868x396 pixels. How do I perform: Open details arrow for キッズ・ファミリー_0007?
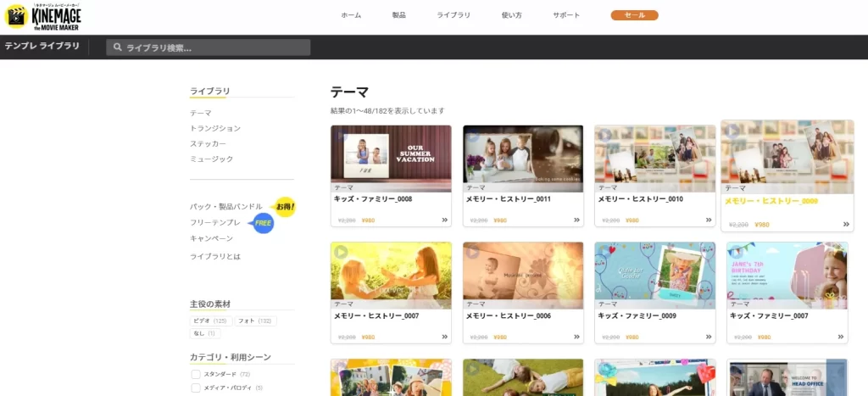pyautogui.click(x=840, y=337)
